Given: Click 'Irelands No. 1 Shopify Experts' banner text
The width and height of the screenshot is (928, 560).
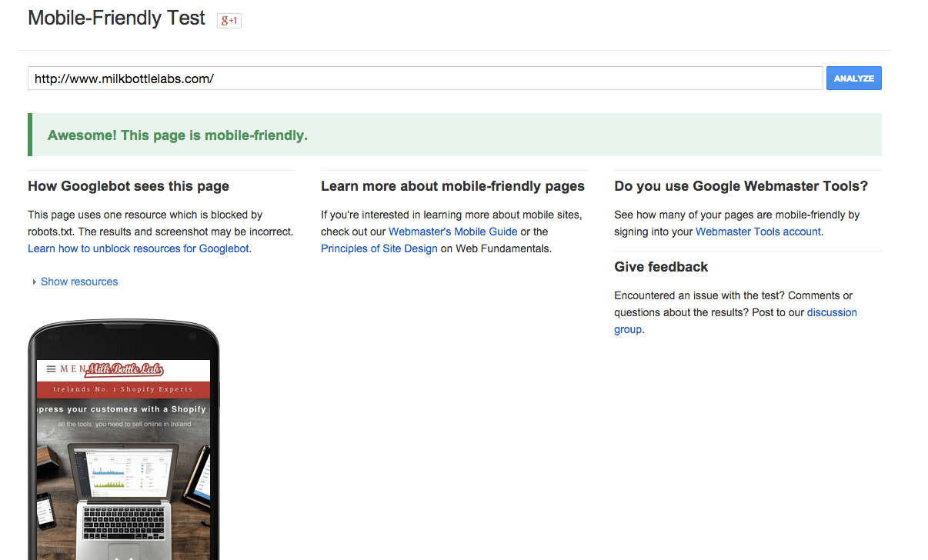Looking at the screenshot, I should [x=123, y=389].
